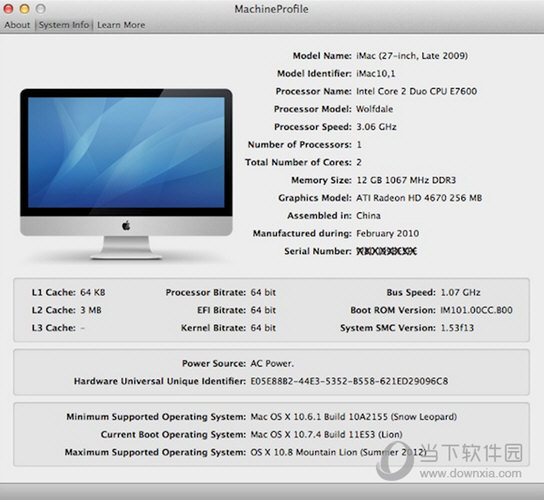Click L1 Cache value 64 KB
Viewport: 544px width, 500px height.
tap(93, 293)
